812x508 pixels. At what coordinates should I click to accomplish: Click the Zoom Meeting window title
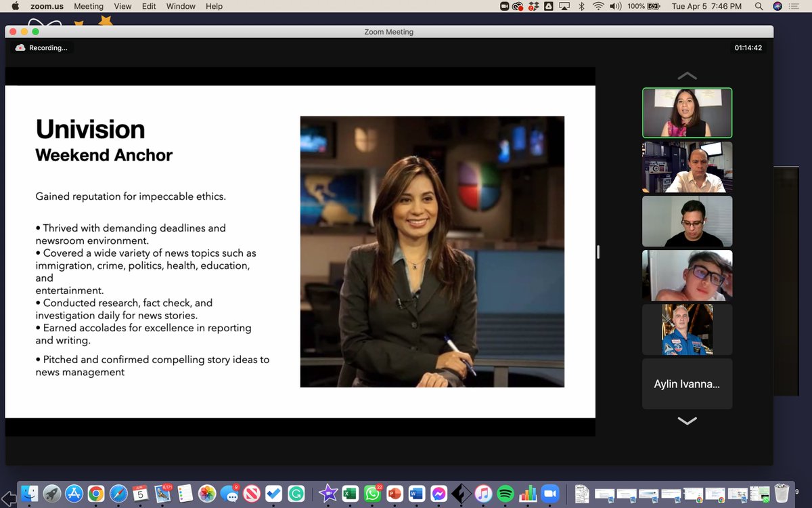click(388, 32)
